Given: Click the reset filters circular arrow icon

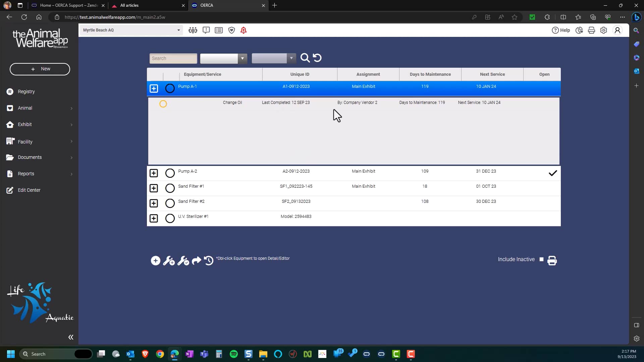Looking at the screenshot, I should pyautogui.click(x=317, y=58).
